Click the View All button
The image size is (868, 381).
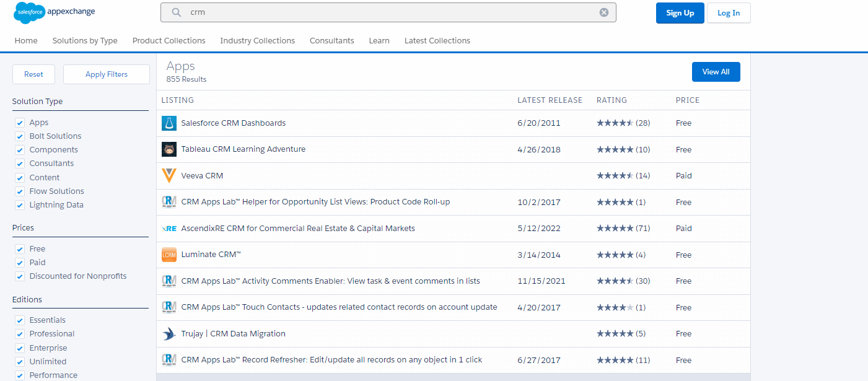[716, 72]
